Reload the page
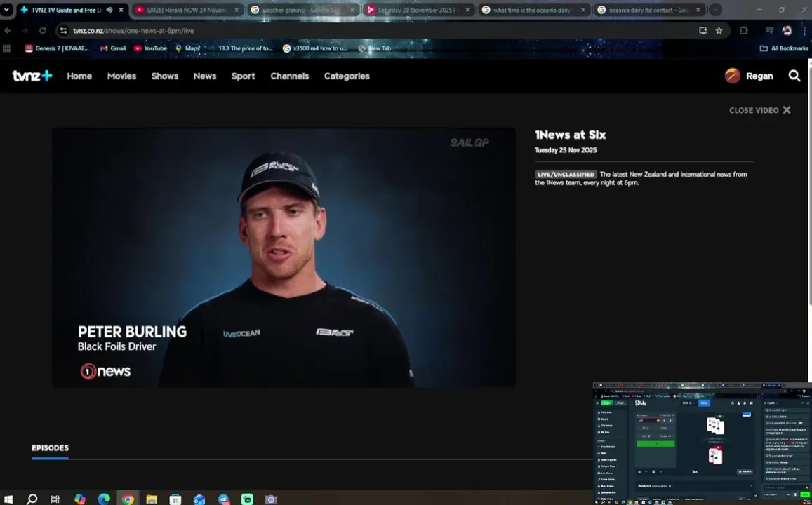 coord(43,31)
